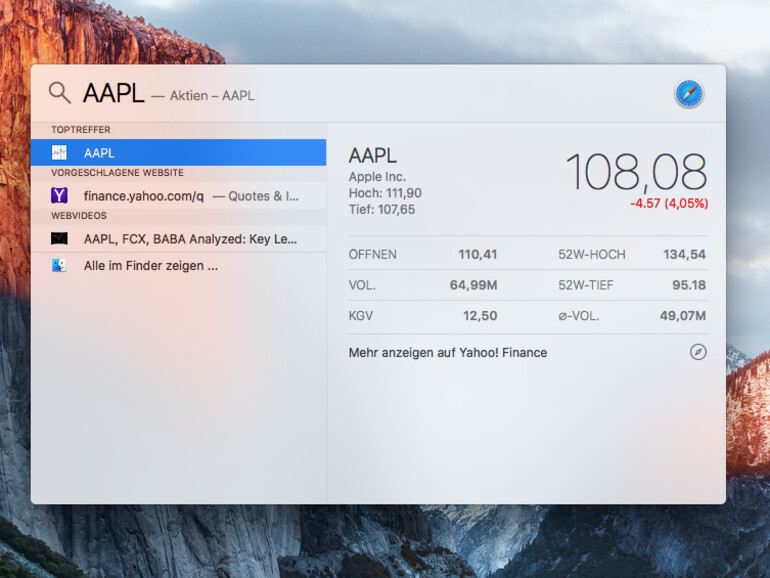The width and height of the screenshot is (770, 578).
Task: Click the Aktien – AAPL hint text
Action: [x=212, y=95]
